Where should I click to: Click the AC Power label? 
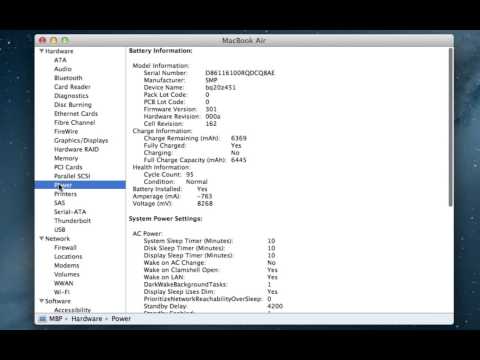coord(147,234)
